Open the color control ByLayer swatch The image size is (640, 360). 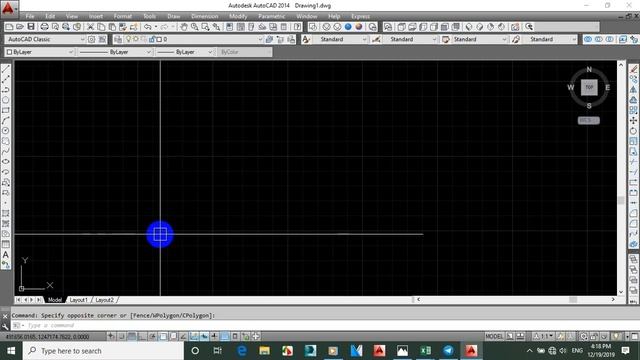point(40,52)
